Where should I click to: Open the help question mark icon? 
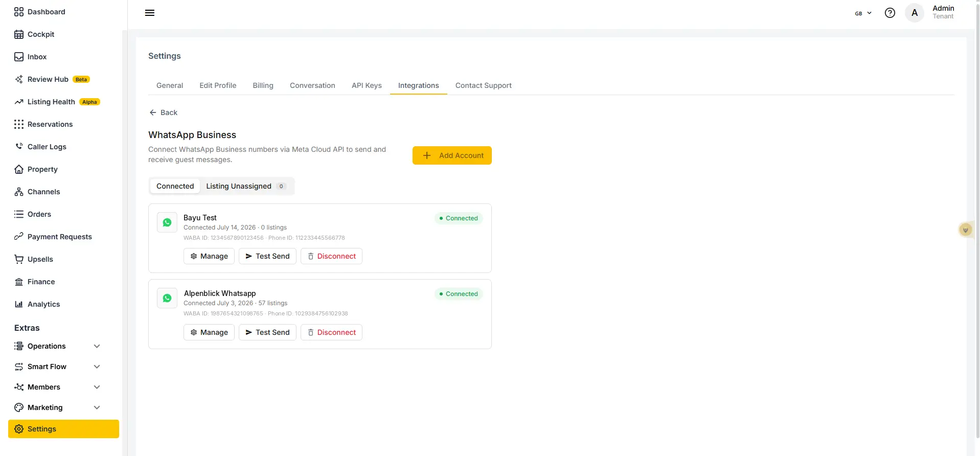pyautogui.click(x=890, y=13)
